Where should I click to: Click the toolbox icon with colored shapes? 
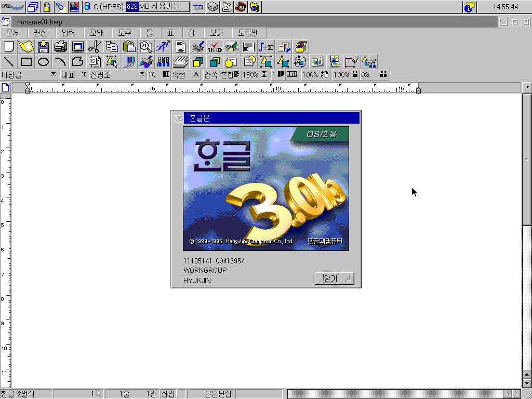point(300,46)
